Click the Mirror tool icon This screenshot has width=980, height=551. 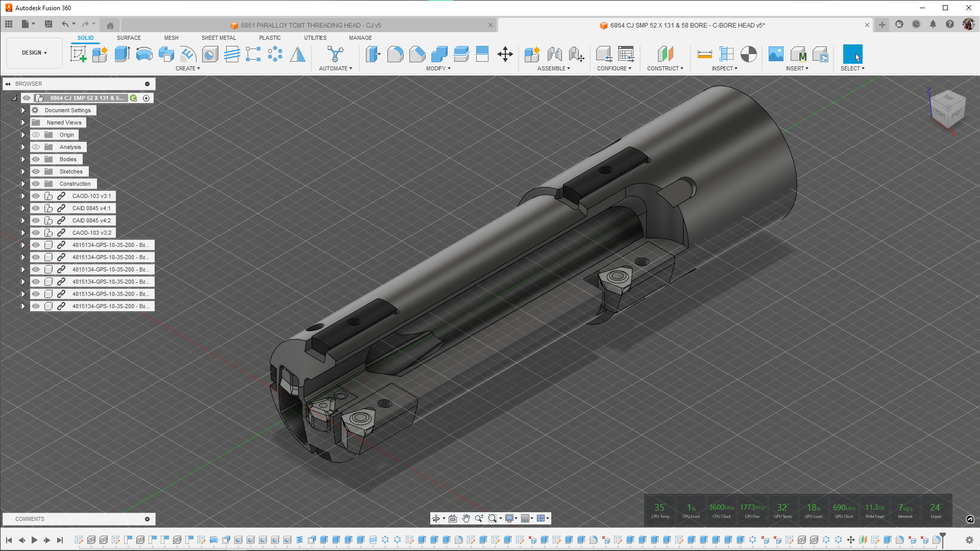pyautogui.click(x=298, y=54)
